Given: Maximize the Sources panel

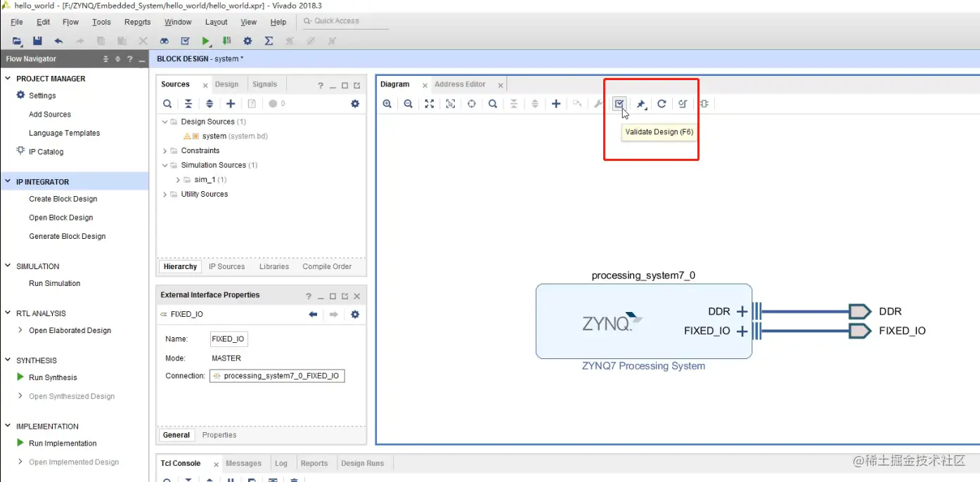Looking at the screenshot, I should (x=344, y=85).
